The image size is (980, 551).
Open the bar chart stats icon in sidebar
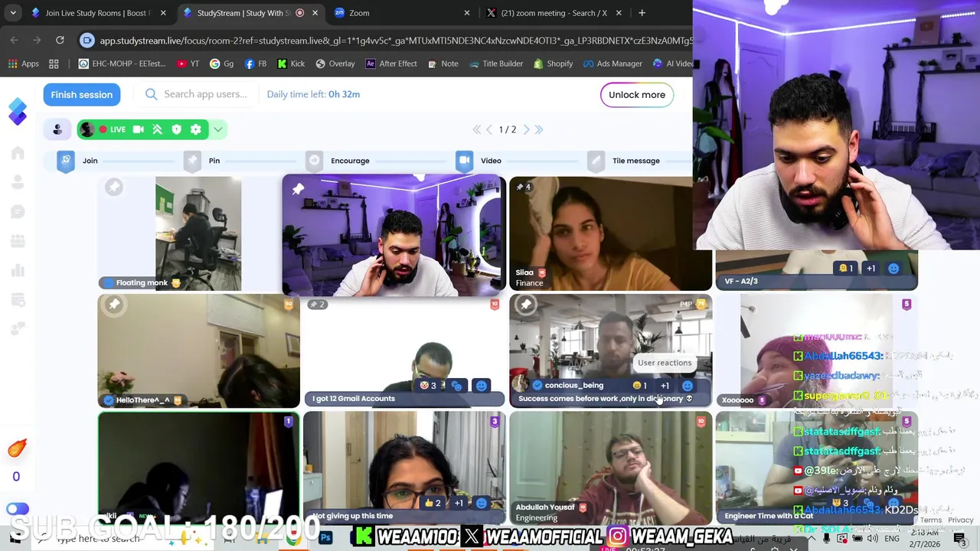click(x=18, y=270)
